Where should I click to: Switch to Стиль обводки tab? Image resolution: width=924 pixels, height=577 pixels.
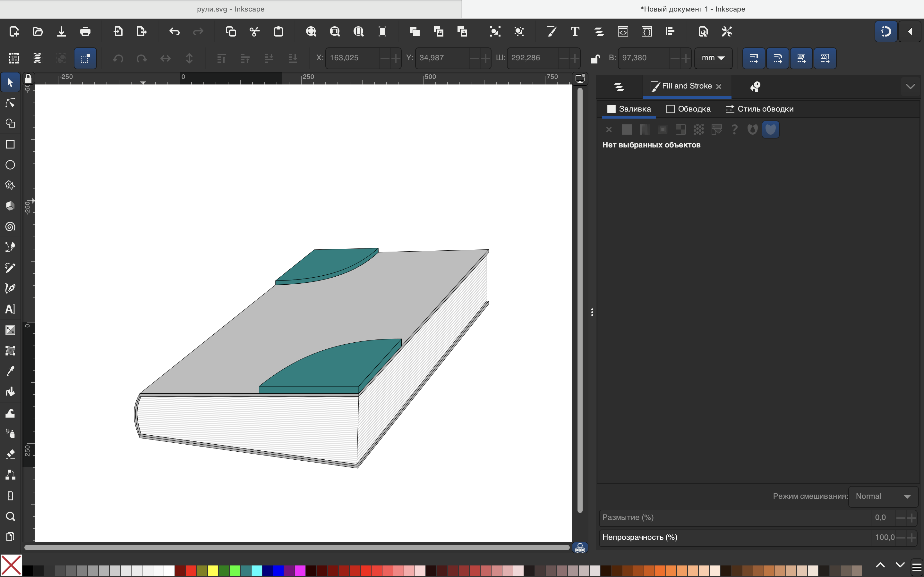pyautogui.click(x=759, y=109)
